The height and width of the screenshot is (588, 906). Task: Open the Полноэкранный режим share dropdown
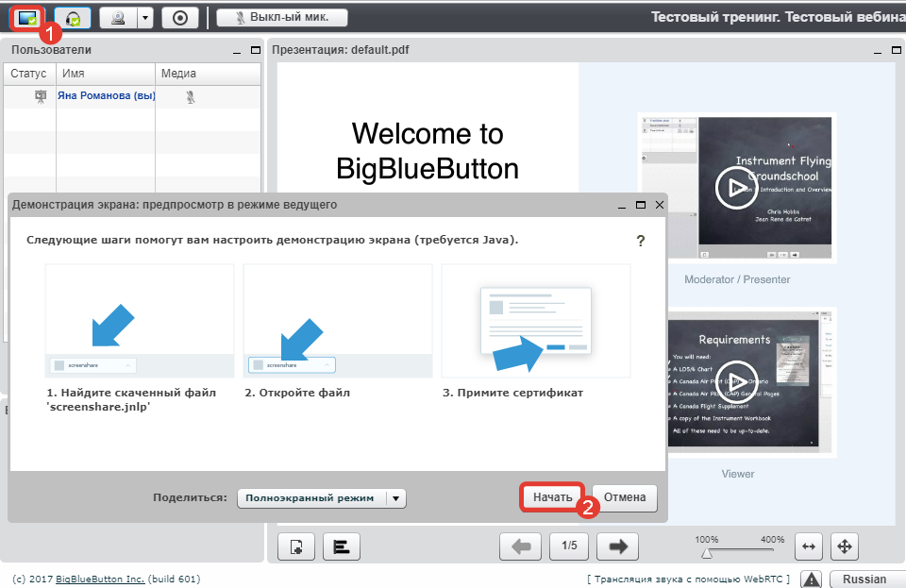(x=321, y=498)
